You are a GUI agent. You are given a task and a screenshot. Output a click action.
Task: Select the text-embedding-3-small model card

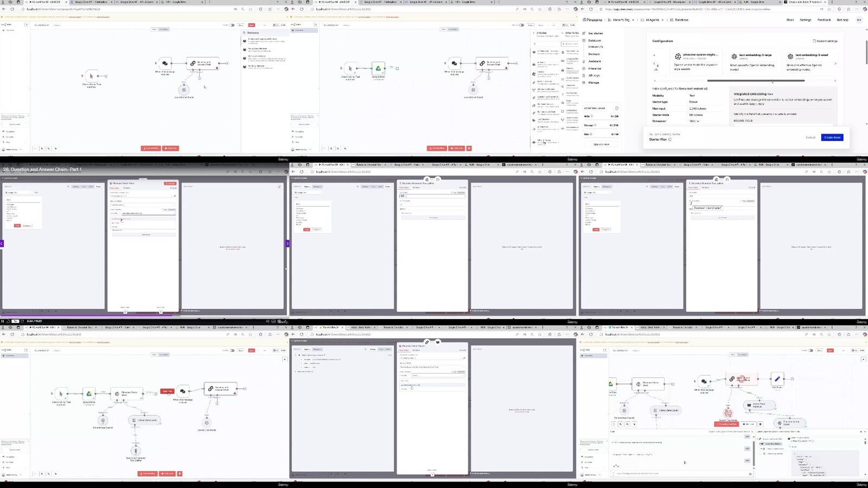click(809, 62)
